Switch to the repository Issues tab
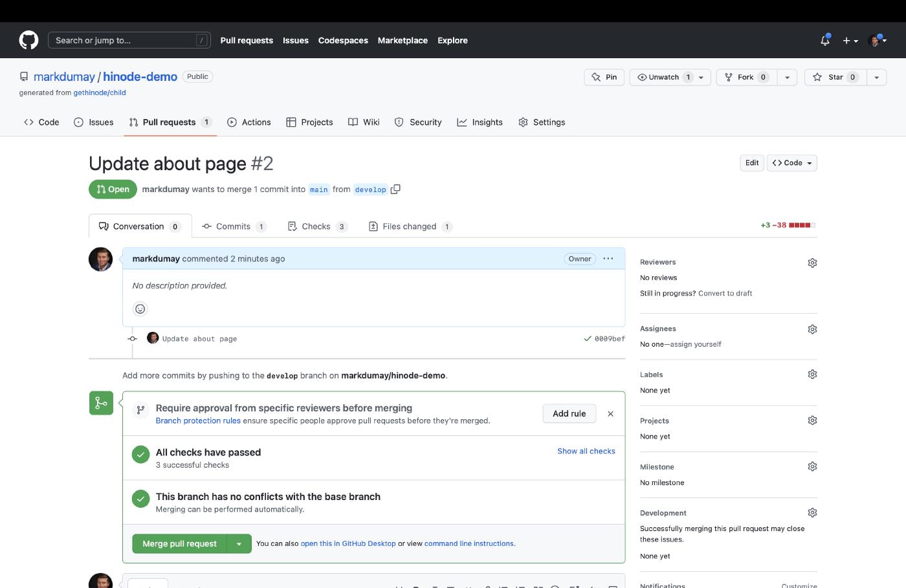 click(94, 122)
